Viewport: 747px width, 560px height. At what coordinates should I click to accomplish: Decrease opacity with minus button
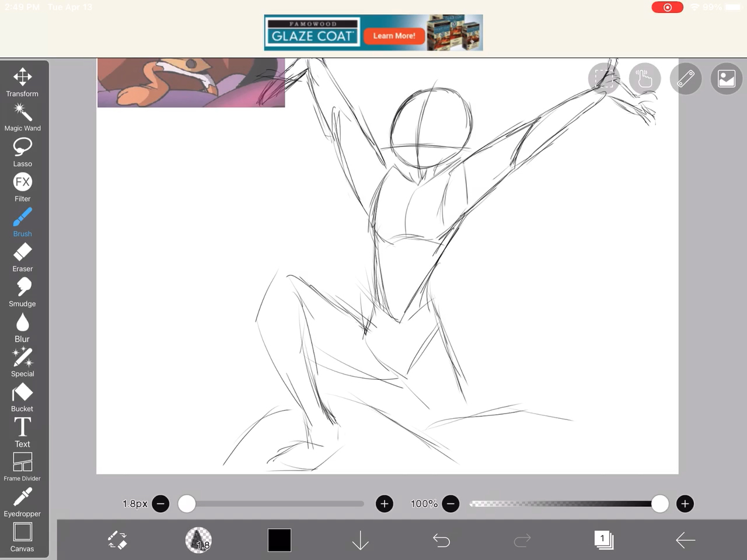coord(451,503)
